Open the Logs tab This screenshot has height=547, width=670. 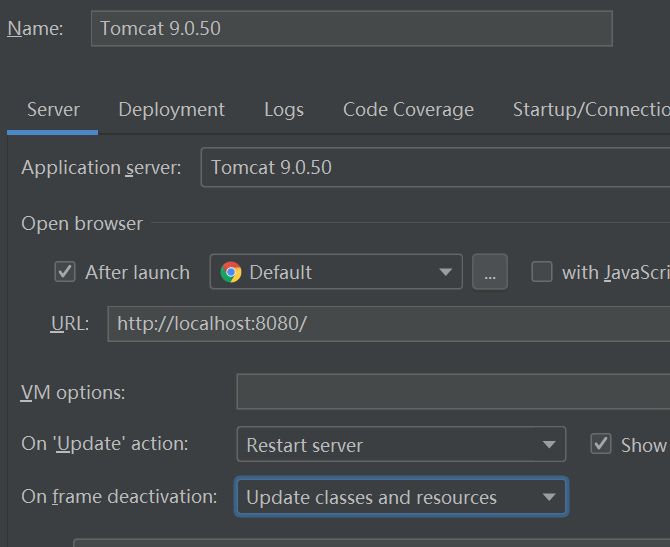[284, 110]
